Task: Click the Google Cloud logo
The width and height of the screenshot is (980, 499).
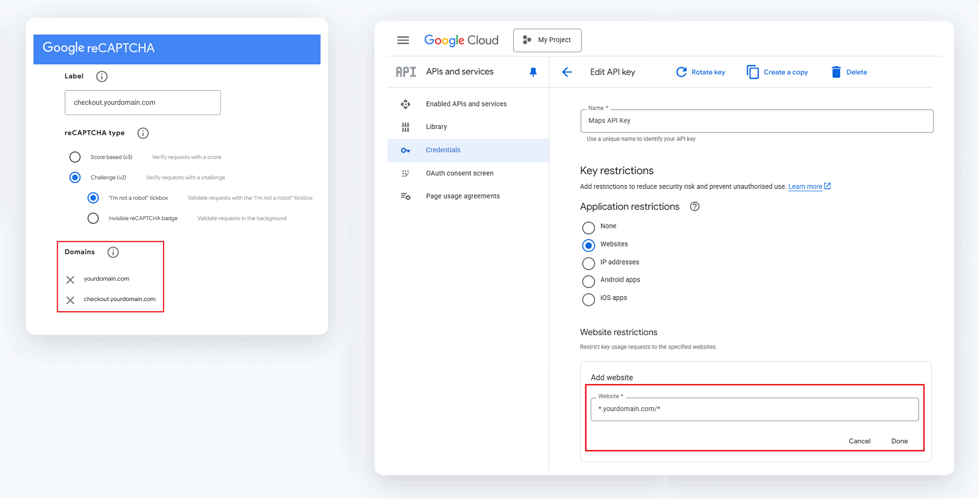Action: (x=461, y=40)
